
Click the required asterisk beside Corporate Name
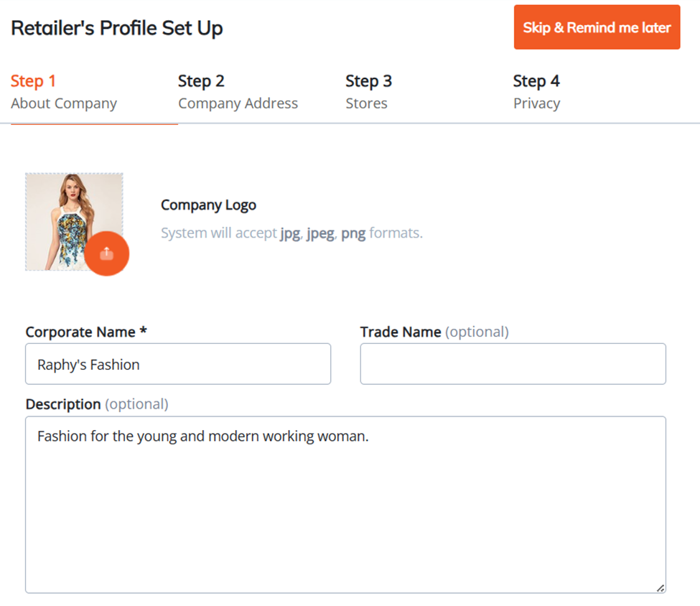point(144,330)
